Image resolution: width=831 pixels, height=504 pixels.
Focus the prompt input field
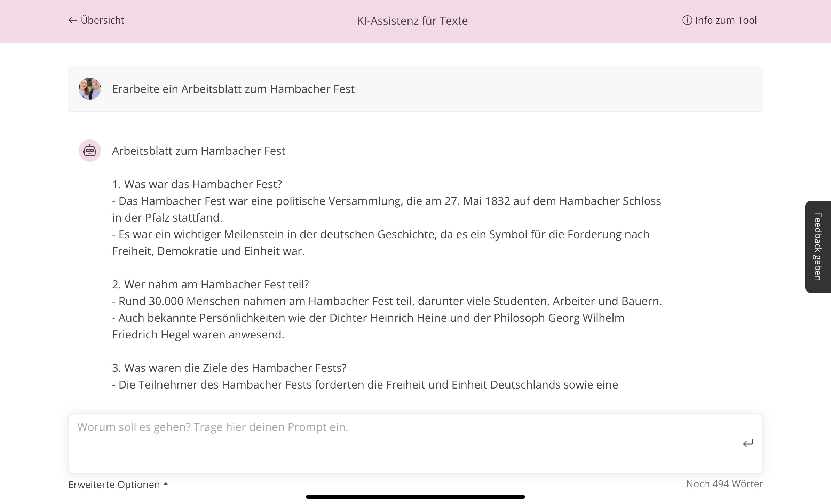pos(415,443)
